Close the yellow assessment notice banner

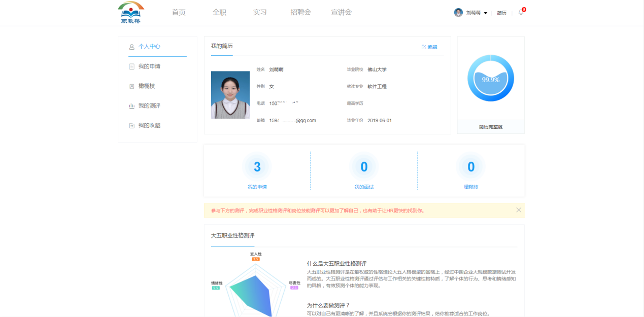(x=519, y=210)
